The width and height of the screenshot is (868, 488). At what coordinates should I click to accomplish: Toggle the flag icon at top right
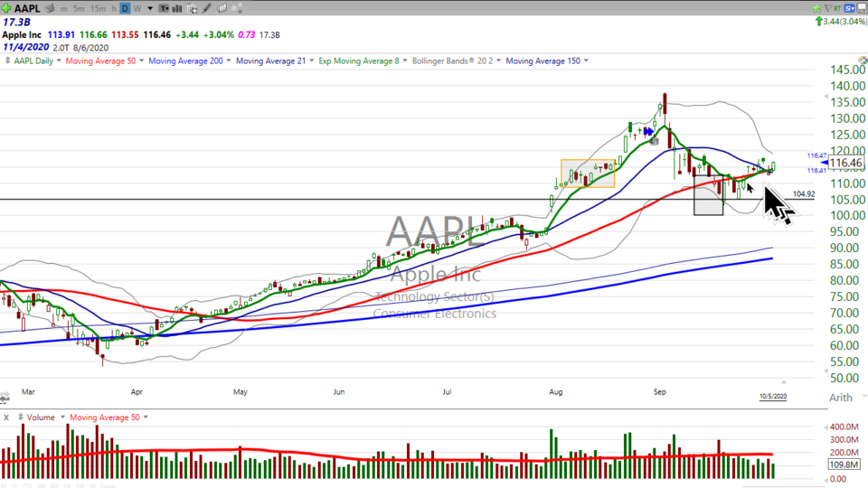click(829, 8)
